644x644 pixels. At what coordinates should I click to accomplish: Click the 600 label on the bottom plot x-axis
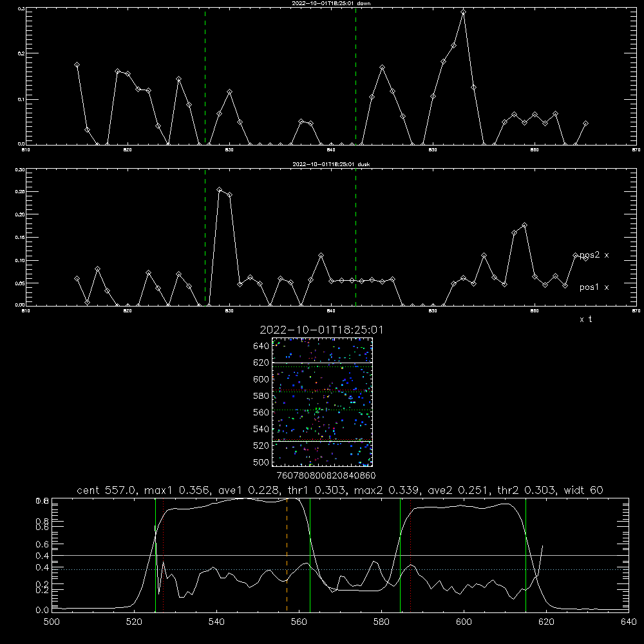pyautogui.click(x=464, y=622)
